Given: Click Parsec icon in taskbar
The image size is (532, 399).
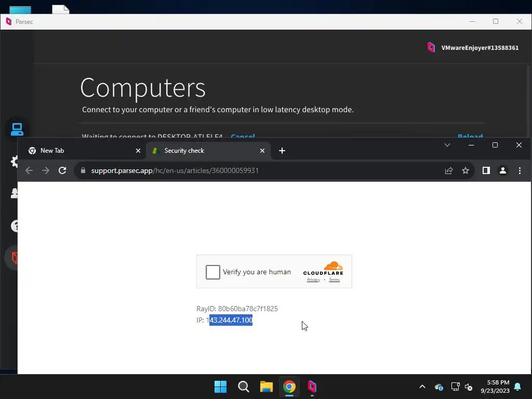Looking at the screenshot, I should coord(312,387).
